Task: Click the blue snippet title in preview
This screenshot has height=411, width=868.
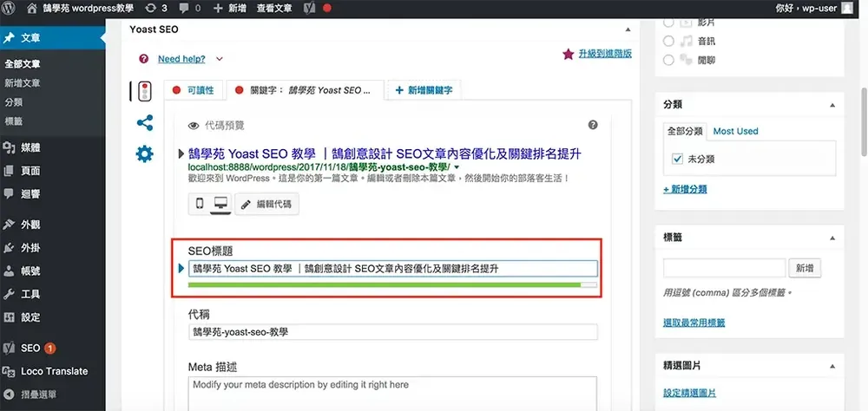Action: tap(385, 153)
